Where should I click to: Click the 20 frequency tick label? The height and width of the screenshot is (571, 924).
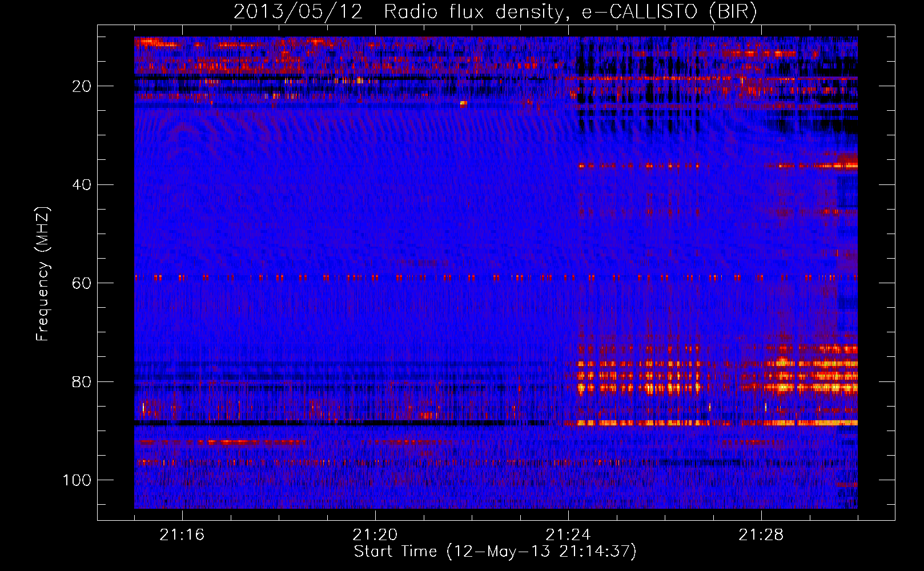(82, 86)
